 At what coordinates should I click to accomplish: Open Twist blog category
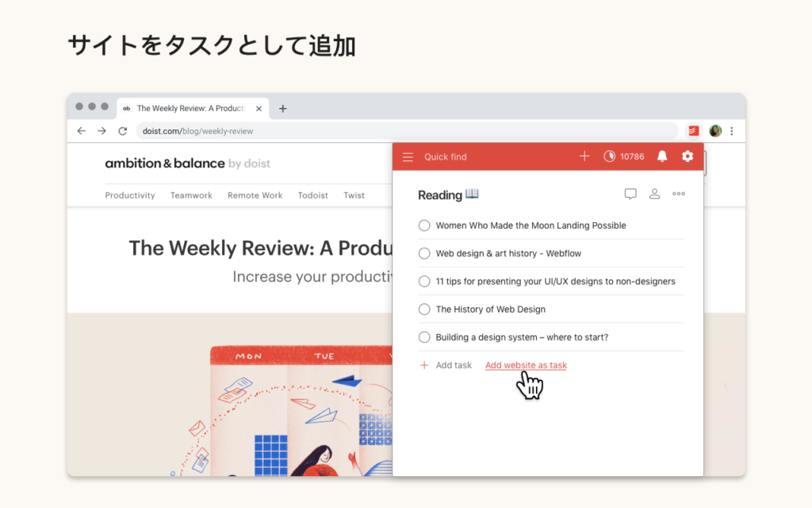point(354,195)
